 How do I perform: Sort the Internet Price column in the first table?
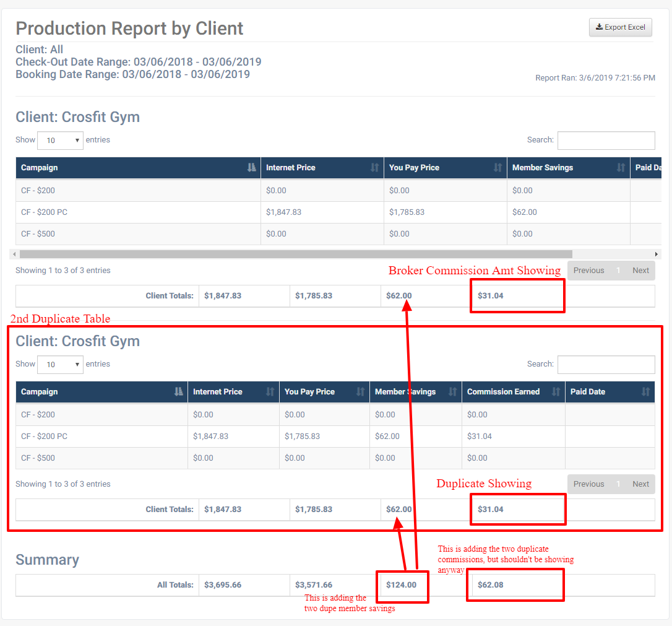375,167
